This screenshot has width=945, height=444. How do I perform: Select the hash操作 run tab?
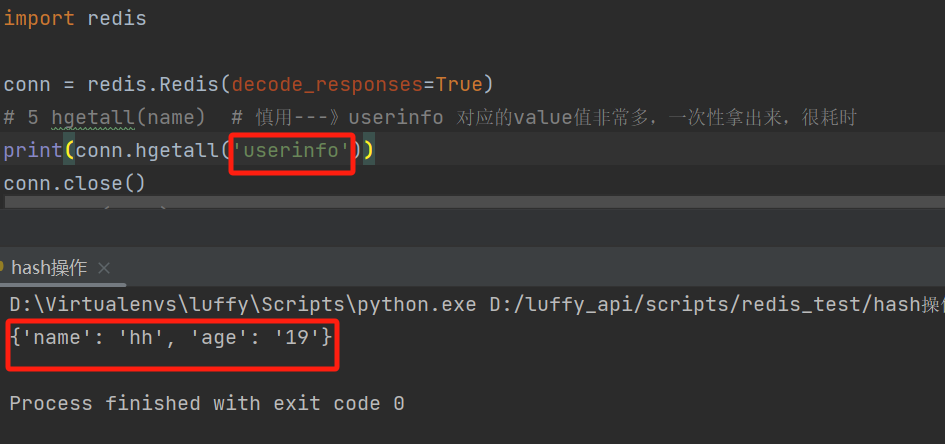pos(48,268)
